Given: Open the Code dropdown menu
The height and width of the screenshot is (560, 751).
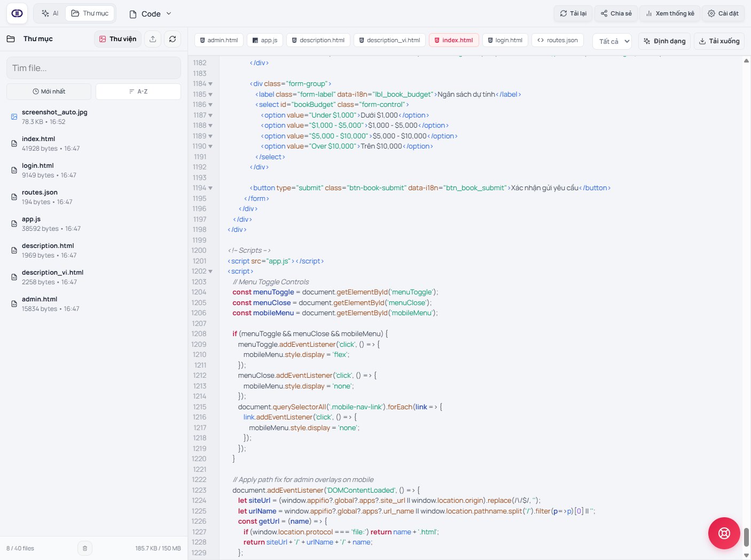Looking at the screenshot, I should pyautogui.click(x=151, y=14).
